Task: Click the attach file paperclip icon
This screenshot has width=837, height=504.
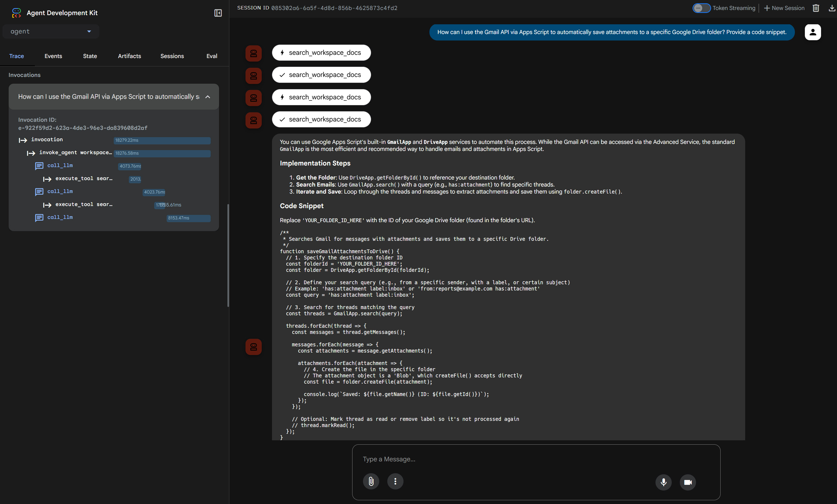Action: click(371, 481)
